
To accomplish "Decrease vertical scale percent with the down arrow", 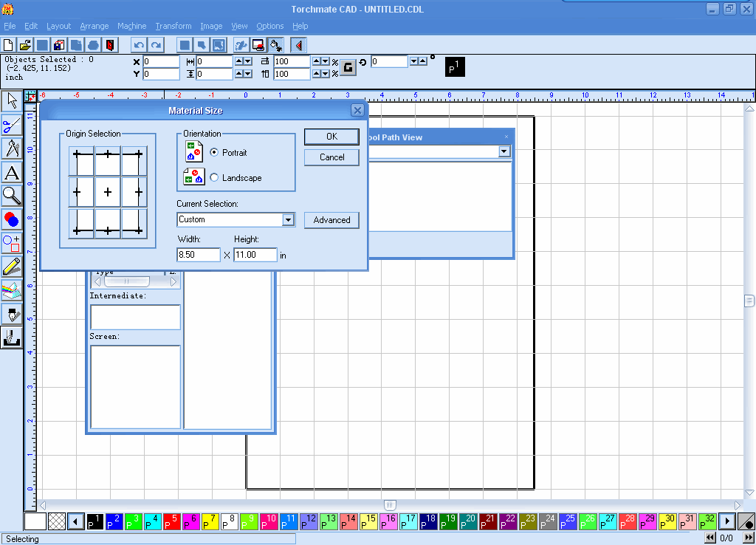I will [325, 74].
